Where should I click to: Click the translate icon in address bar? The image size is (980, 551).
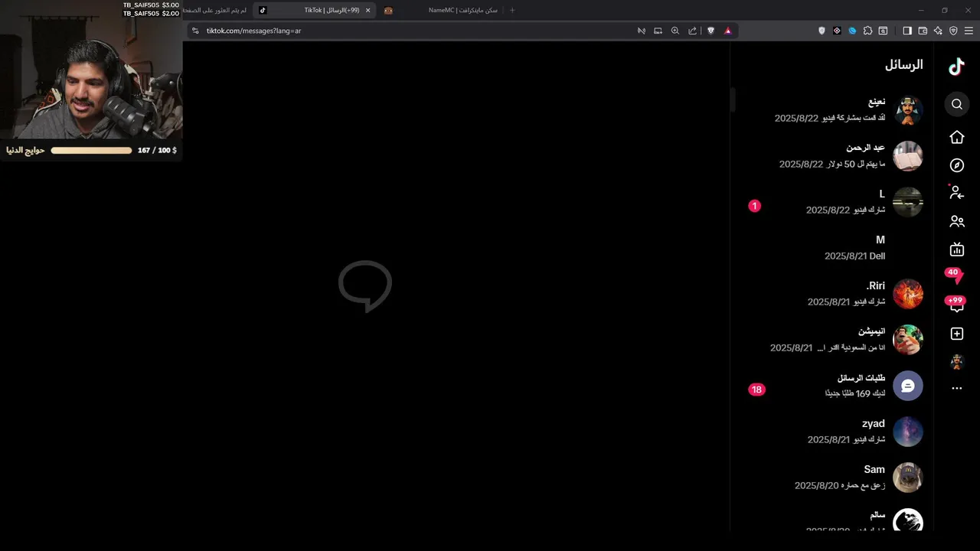pos(642,31)
